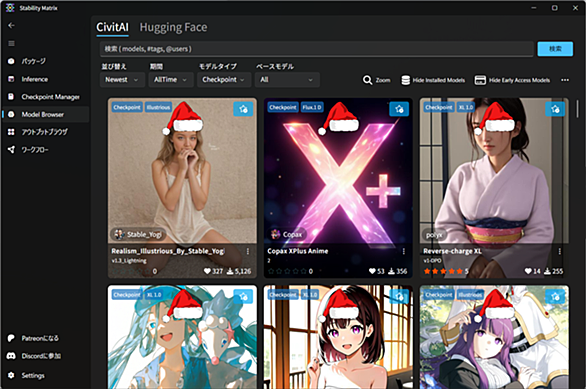This screenshot has height=389, width=586.
Task: Click the vertical scrollbar of the model grid
Action: click(x=577, y=108)
